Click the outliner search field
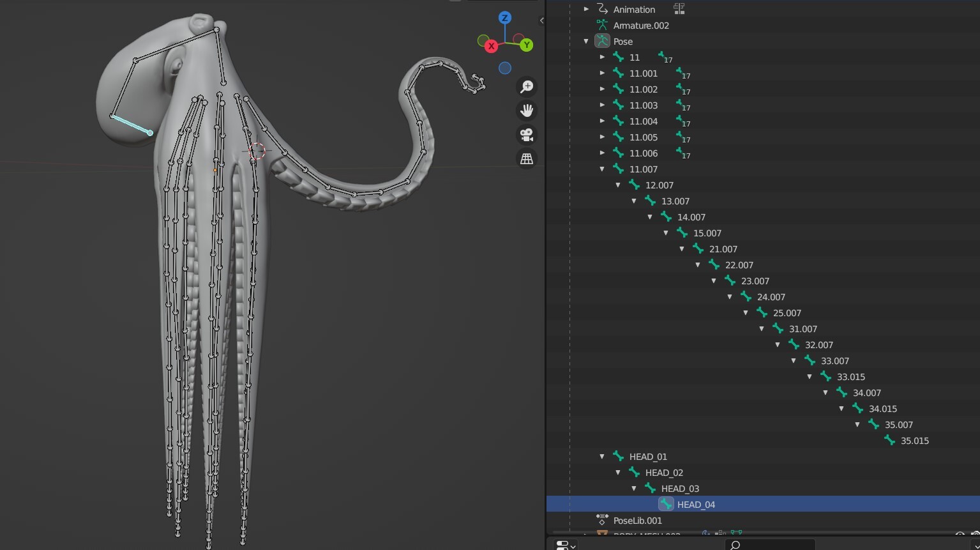Image resolution: width=980 pixels, height=550 pixels. click(769, 544)
